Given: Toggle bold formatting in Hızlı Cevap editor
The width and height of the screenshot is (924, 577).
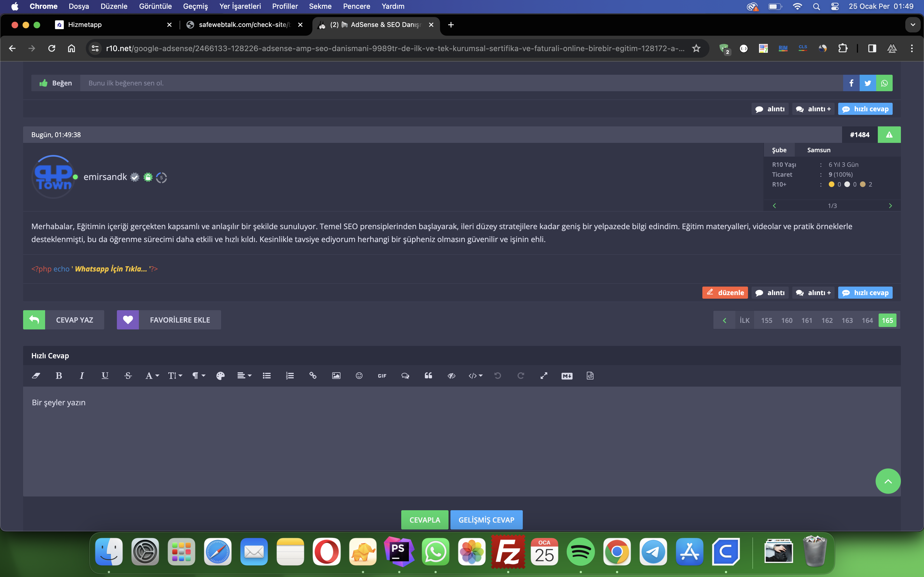Looking at the screenshot, I should (59, 376).
